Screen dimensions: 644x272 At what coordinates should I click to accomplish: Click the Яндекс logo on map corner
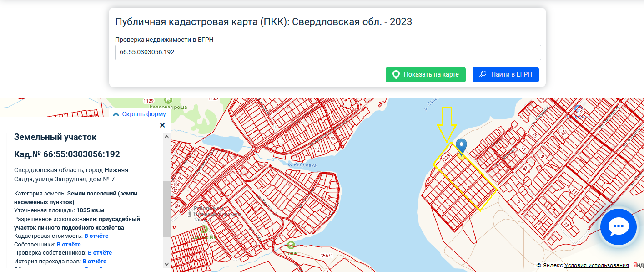point(639,266)
